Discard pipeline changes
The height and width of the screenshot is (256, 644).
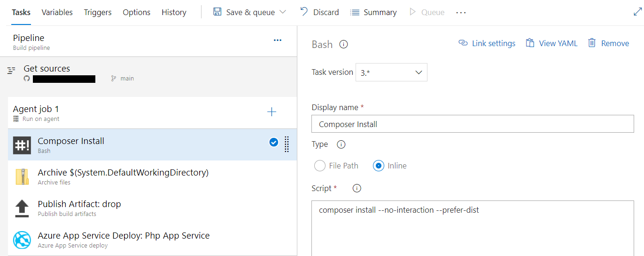(x=319, y=12)
